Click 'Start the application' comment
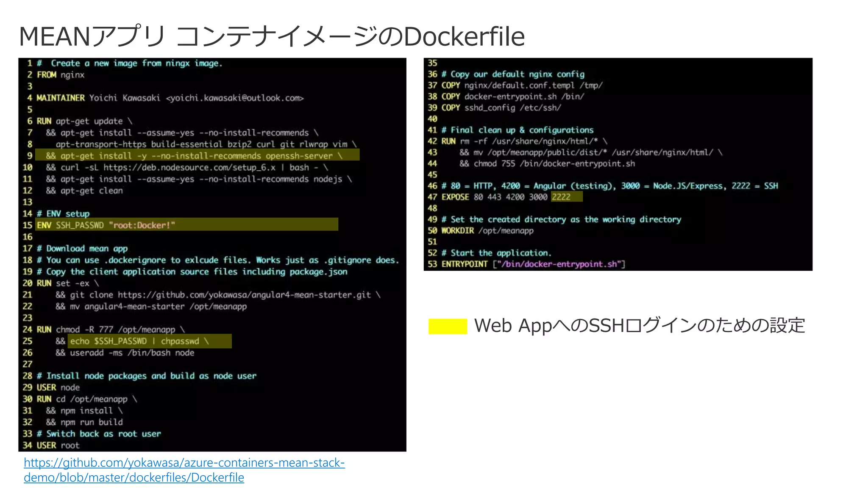Image resolution: width=868 pixels, height=488 pixels. (496, 253)
